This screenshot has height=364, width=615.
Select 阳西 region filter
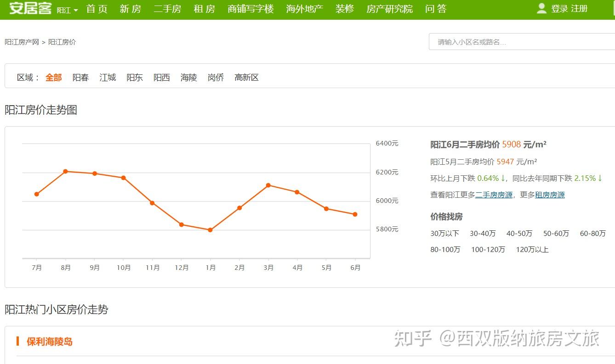point(162,78)
